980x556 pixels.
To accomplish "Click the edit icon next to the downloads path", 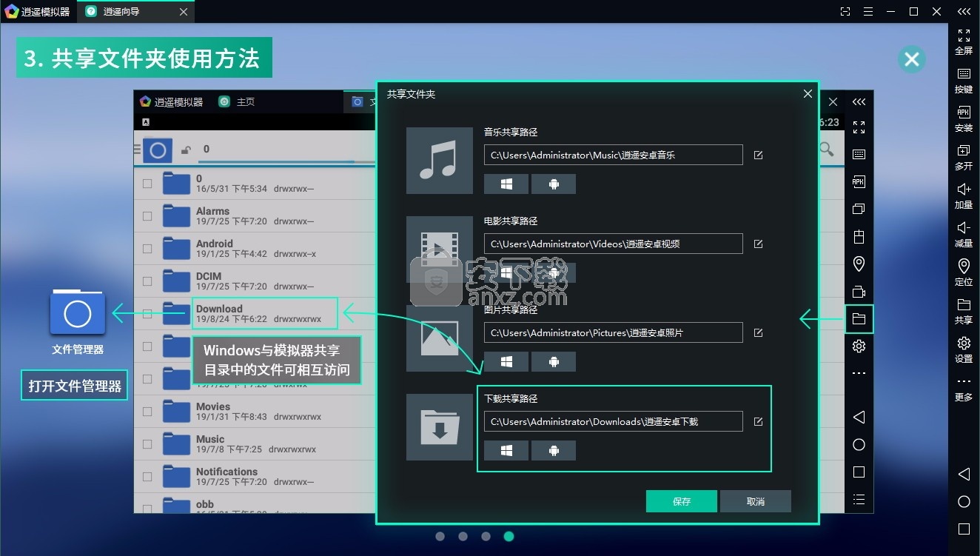I will coord(758,421).
